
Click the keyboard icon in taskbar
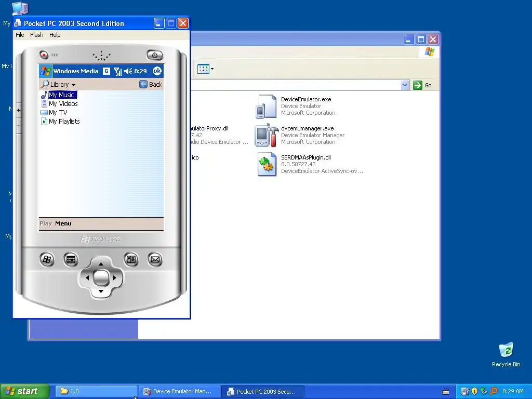point(446,392)
